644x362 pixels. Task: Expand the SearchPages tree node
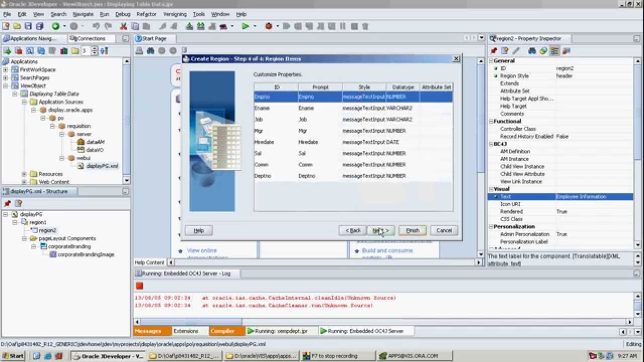coord(6,78)
